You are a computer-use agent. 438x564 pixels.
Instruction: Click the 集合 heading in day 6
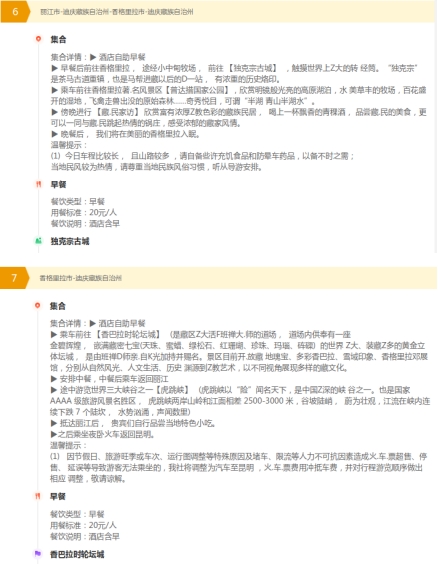pos(58,39)
